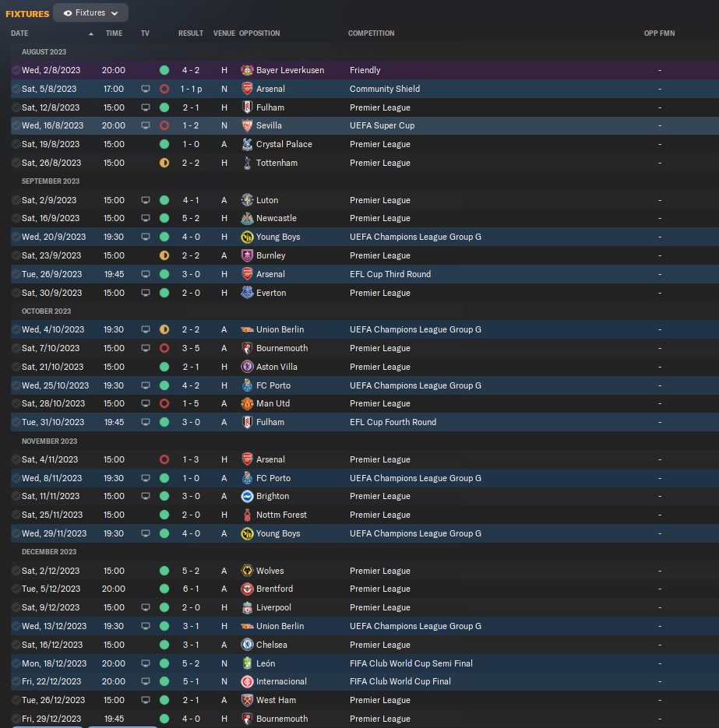This screenshot has width=719, height=728.
Task: Toggle the row checkmark for Sat, 28/10/2023
Action: (x=16, y=403)
